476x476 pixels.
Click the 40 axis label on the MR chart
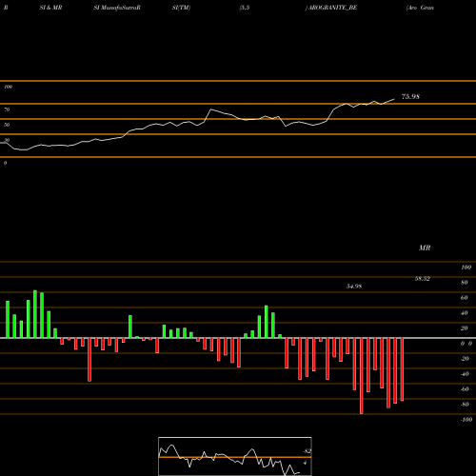pos(464,313)
